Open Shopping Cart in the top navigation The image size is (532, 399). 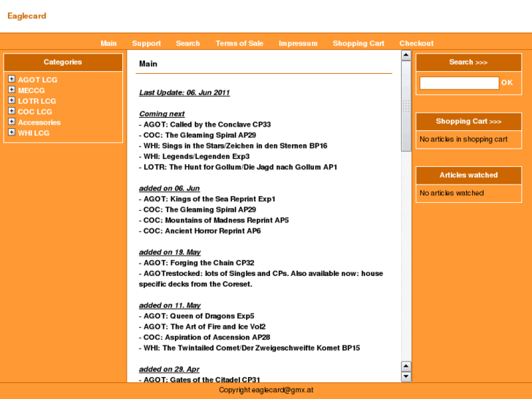coord(359,43)
